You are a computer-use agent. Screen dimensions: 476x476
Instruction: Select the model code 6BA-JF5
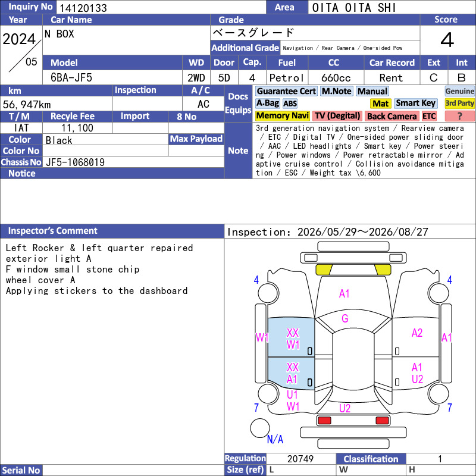pos(71,78)
